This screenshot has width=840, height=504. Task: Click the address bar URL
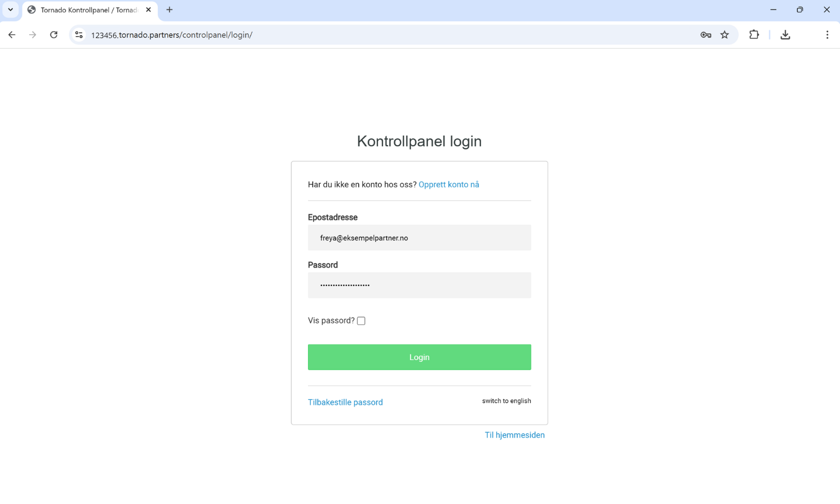pos(172,35)
